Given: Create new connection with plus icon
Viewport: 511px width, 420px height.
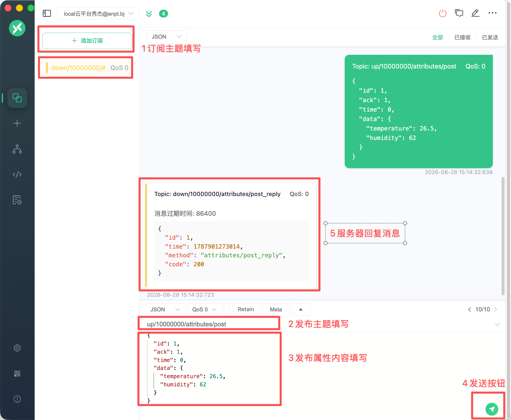Looking at the screenshot, I should coord(17,123).
